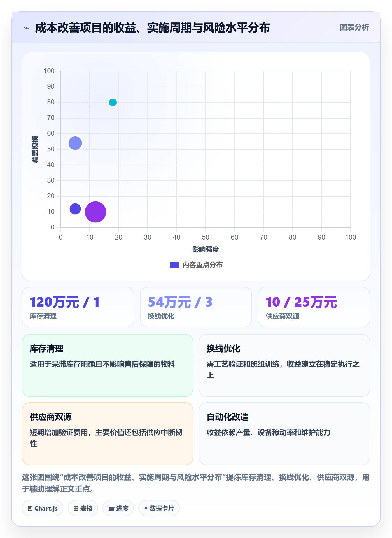
Task: Click the 表格 tag chip
Action: click(83, 508)
